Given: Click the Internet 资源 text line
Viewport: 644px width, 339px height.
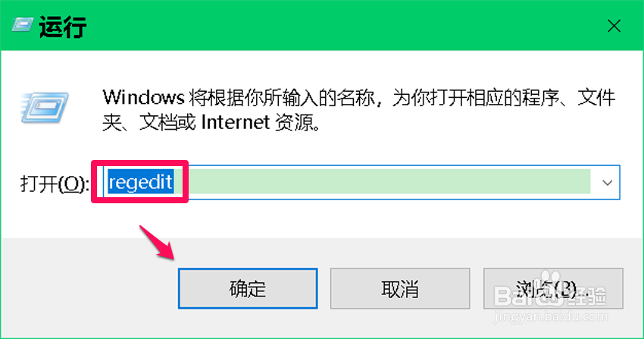Looking at the screenshot, I should click(x=261, y=122).
